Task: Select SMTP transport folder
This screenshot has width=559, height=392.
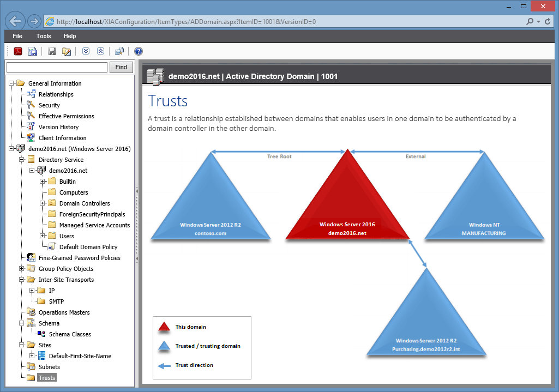Action: coord(56,301)
